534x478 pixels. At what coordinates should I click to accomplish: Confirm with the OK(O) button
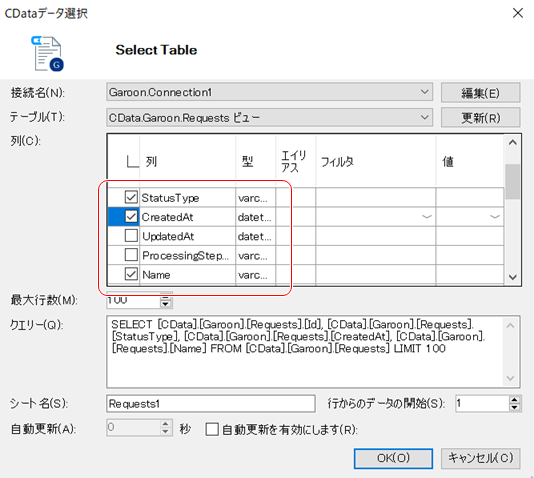[393, 458]
